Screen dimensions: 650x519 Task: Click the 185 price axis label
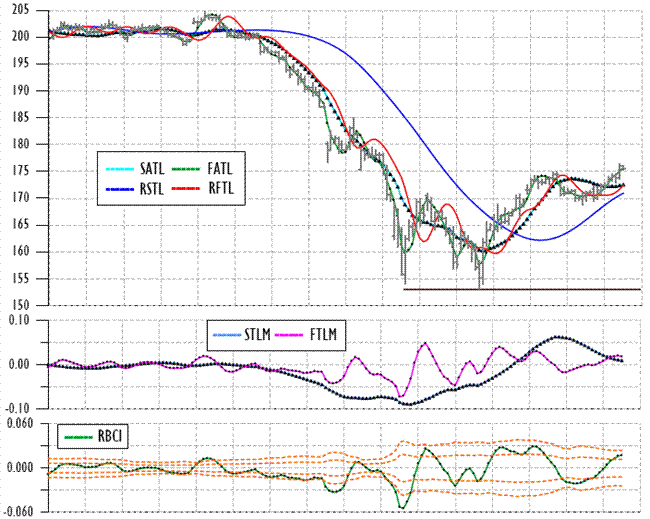click(x=21, y=117)
